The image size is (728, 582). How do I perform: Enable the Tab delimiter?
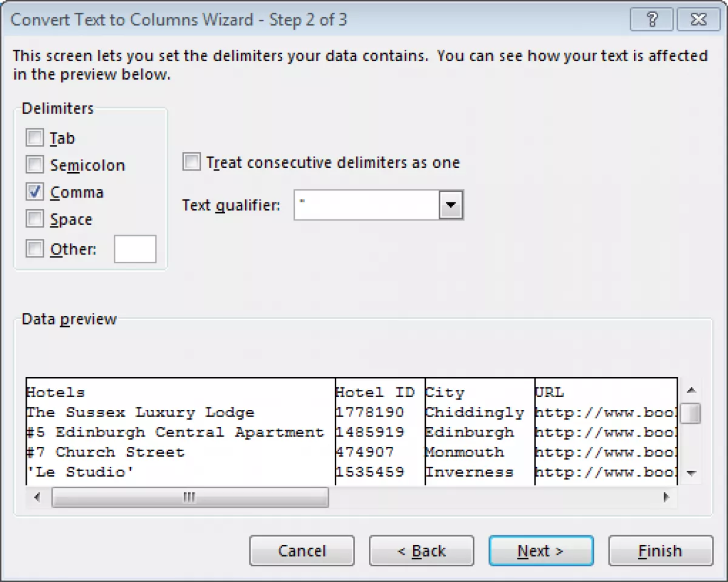pyautogui.click(x=35, y=137)
